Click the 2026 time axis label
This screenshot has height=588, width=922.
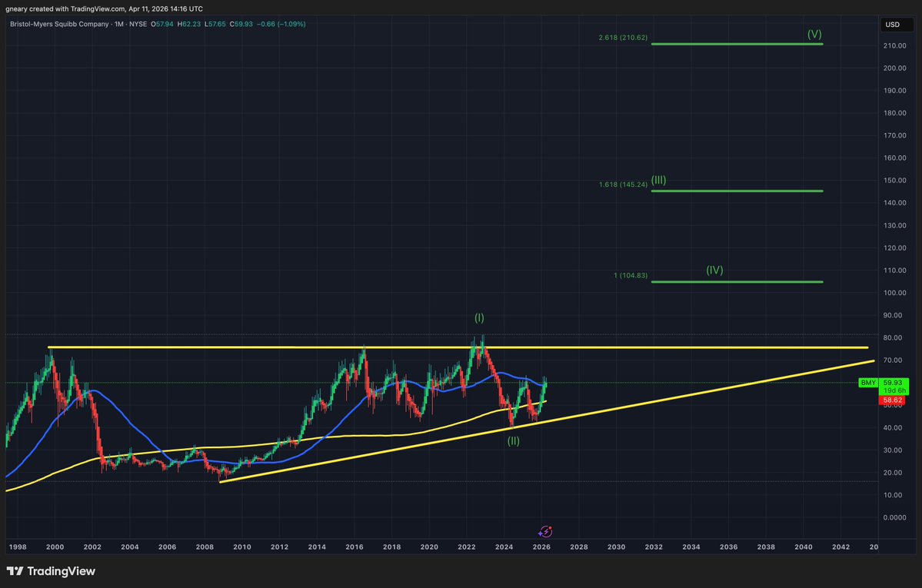pos(541,546)
